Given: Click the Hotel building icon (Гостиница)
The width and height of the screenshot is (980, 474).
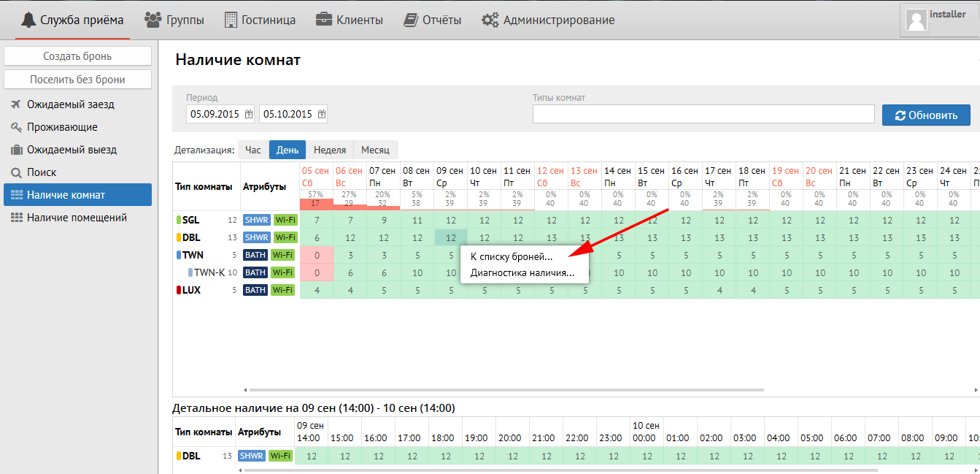Looking at the screenshot, I should [231, 20].
